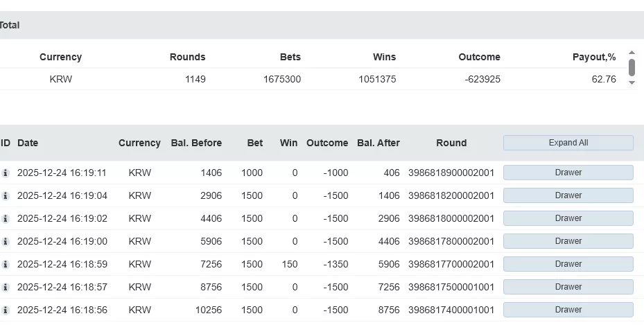Click the Date column header

(28, 143)
